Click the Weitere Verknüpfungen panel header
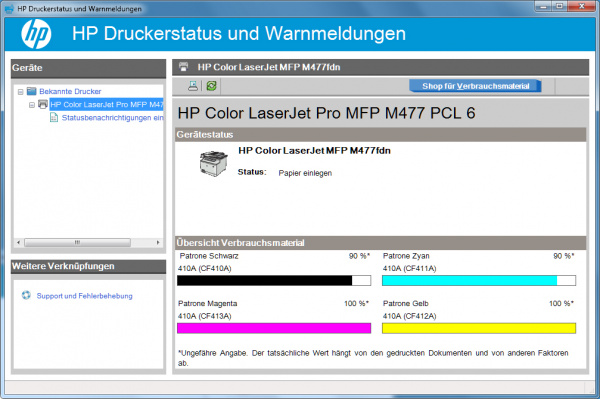Screen dimensions: 600x399 point(88,266)
